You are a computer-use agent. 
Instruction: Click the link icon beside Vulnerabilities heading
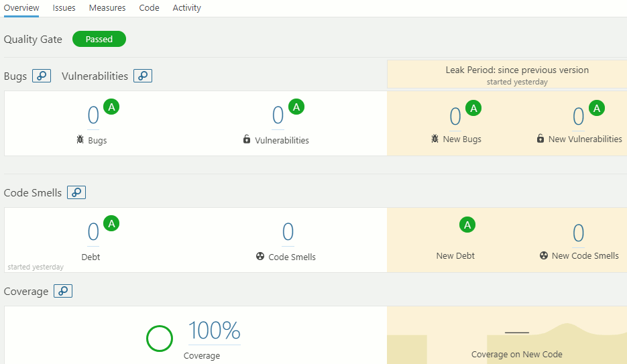point(143,76)
